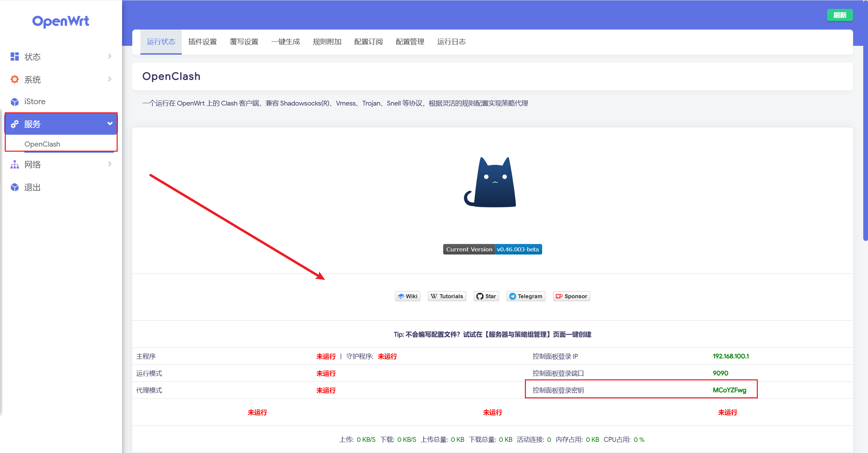Open the 网络 sidebar menu
Screen dimensions: 868x453
[61, 165]
